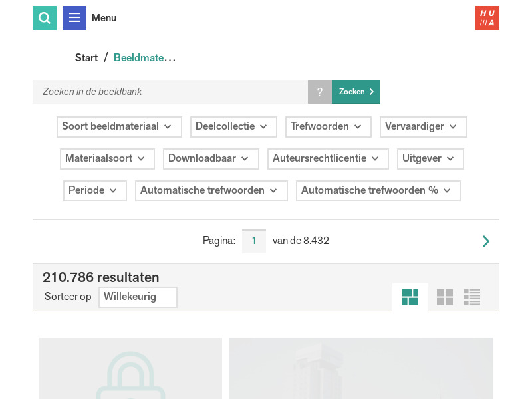This screenshot has width=532, height=399.
Task: Switch to mosaic gallery view
Action: click(x=410, y=297)
